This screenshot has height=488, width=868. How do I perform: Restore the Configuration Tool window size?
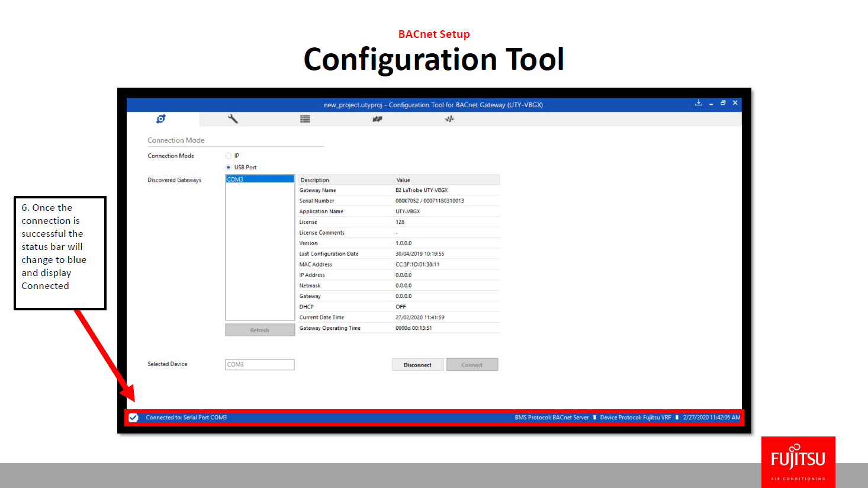[723, 103]
